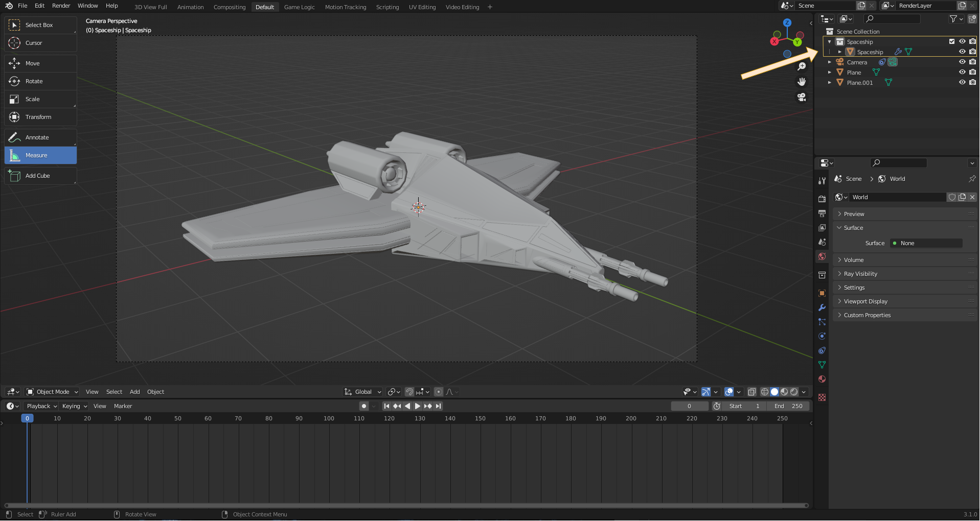980x521 pixels.
Task: Click the Surface None shader button
Action: (926, 243)
